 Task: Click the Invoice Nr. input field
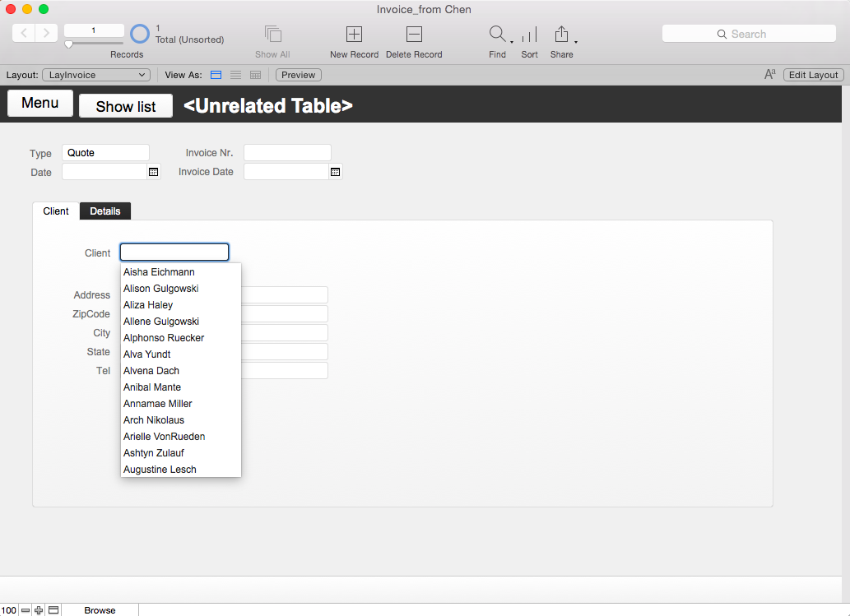[287, 153]
